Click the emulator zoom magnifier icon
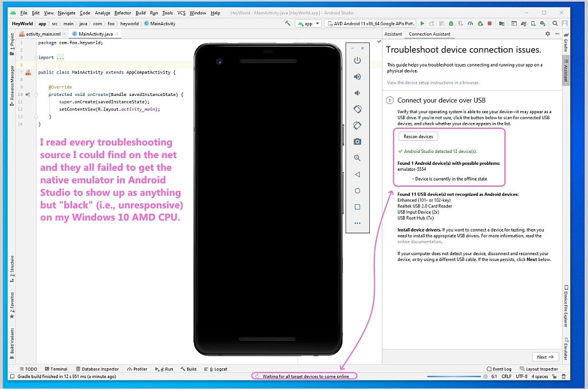 (x=357, y=158)
